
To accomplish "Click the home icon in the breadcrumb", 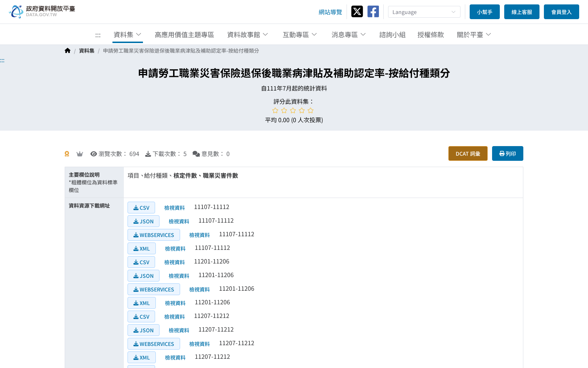I will [x=68, y=51].
